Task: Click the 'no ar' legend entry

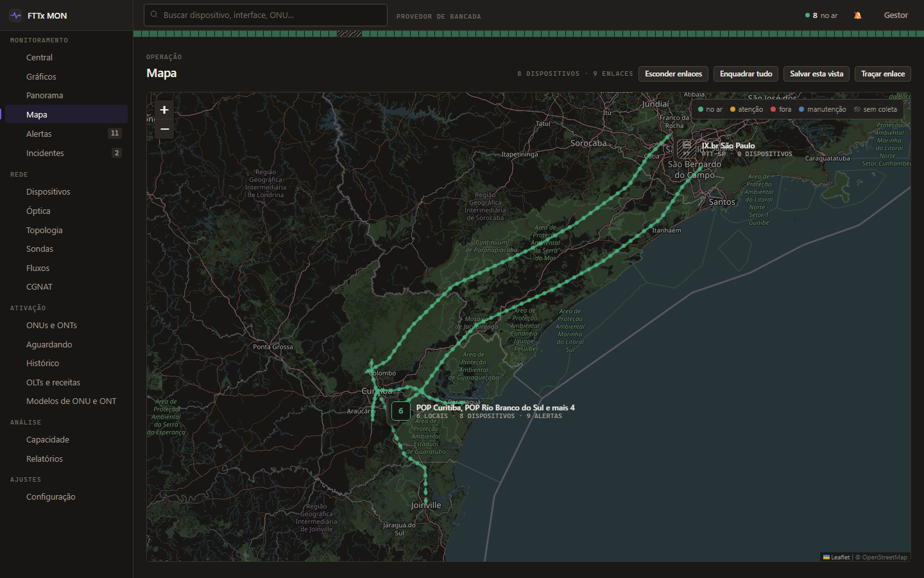Action: click(710, 109)
